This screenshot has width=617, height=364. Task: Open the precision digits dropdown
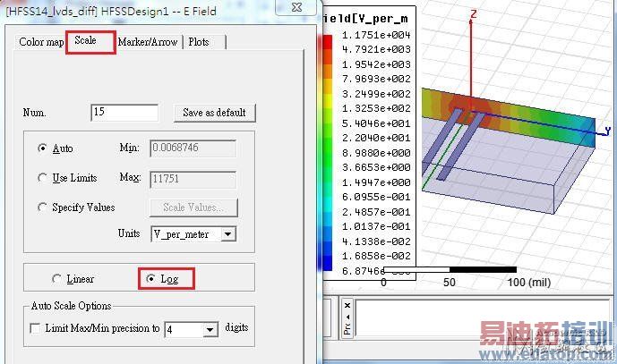210,329
